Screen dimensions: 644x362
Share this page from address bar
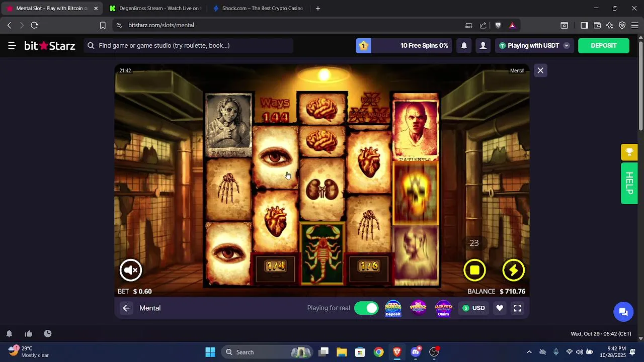(483, 25)
